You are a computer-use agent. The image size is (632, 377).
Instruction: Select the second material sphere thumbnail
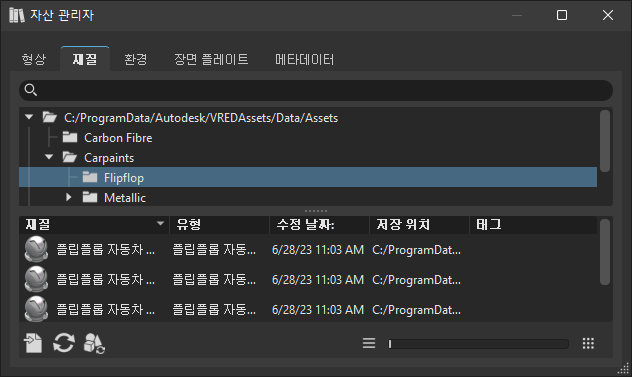coord(36,279)
